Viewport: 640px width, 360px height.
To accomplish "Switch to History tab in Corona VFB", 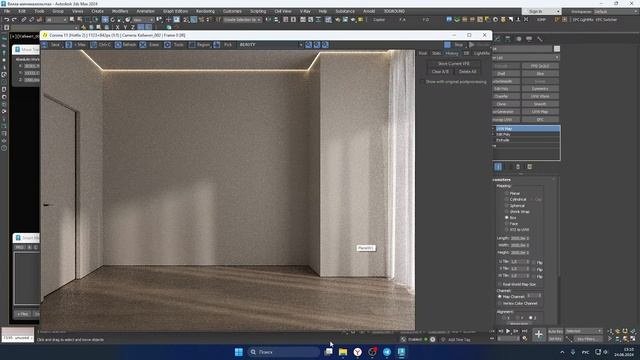I will click(x=452, y=53).
